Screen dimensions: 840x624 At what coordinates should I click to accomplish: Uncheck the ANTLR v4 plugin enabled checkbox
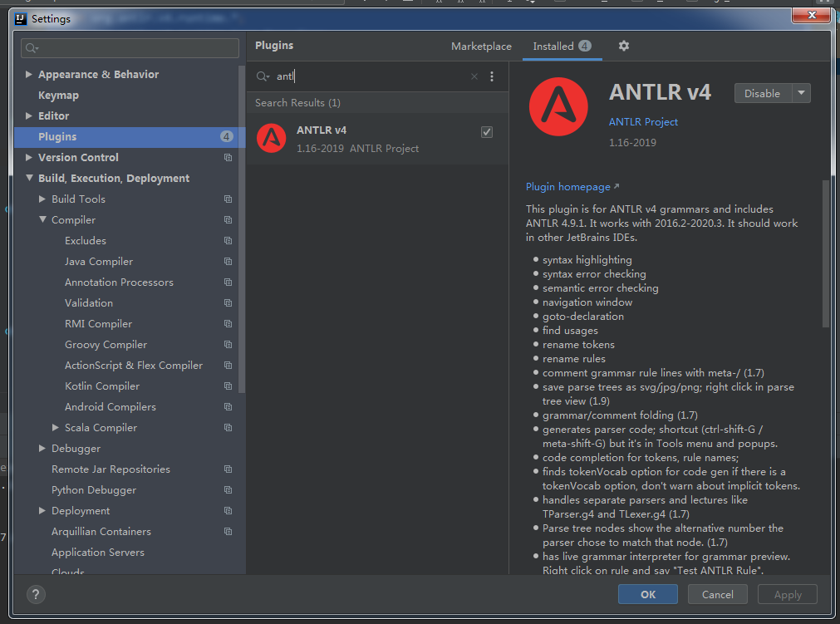(486, 132)
